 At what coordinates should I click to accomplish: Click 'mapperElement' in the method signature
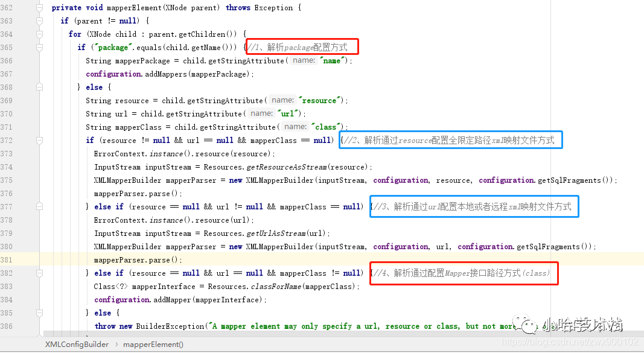click(x=134, y=8)
